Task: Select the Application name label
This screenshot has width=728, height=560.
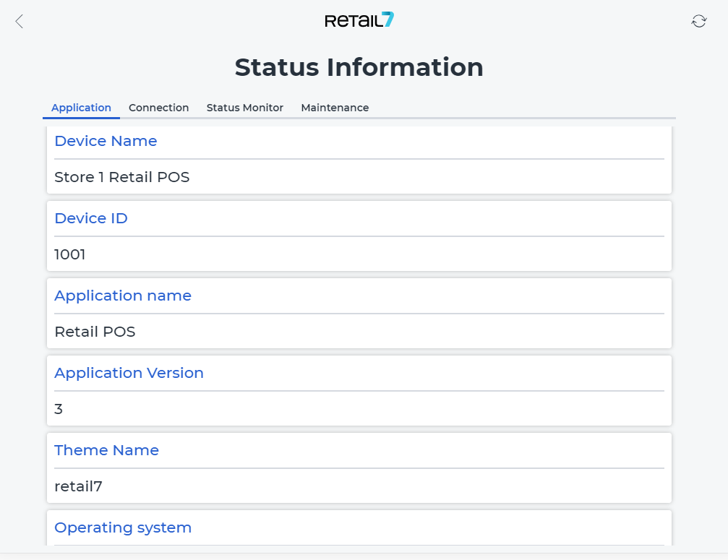Action: pyautogui.click(x=123, y=296)
